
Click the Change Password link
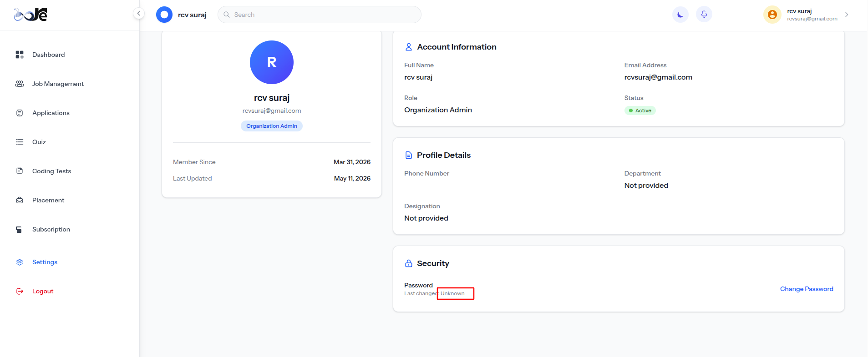click(x=807, y=289)
